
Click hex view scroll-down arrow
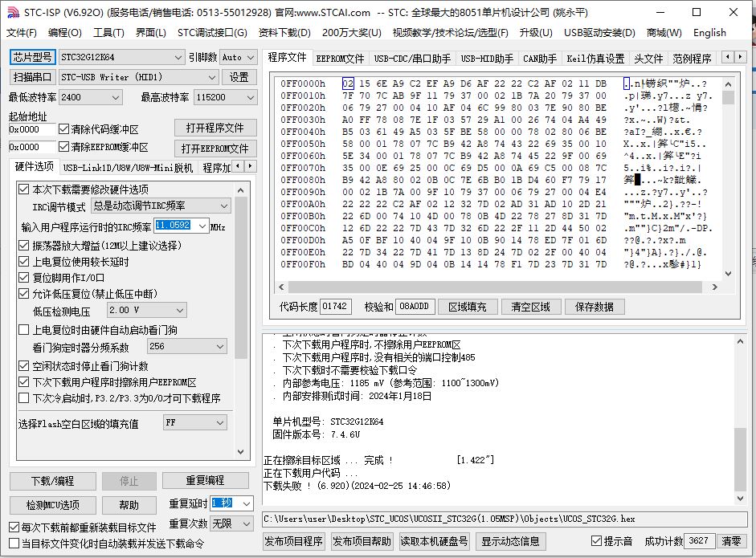pyautogui.click(x=728, y=274)
